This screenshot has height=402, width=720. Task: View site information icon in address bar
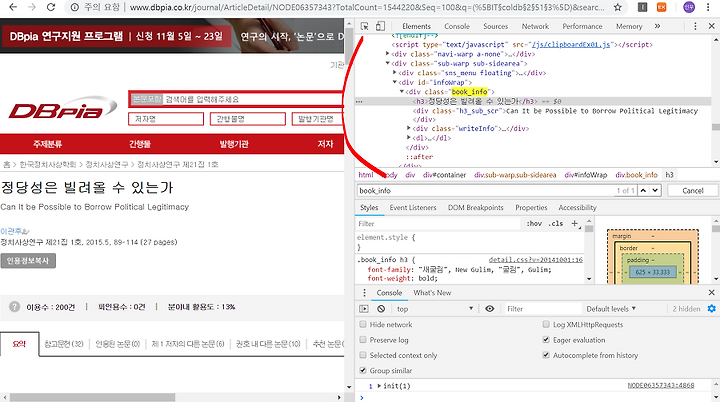click(x=75, y=7)
